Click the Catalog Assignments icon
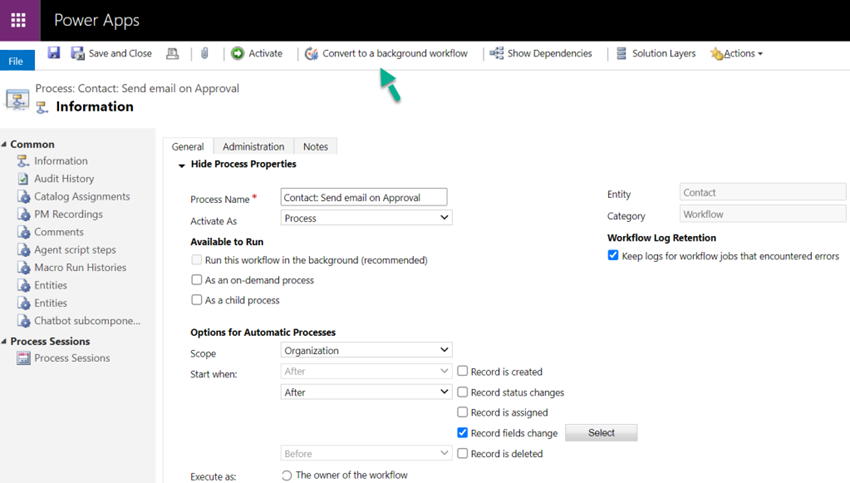The width and height of the screenshot is (850, 483). pyautogui.click(x=23, y=197)
